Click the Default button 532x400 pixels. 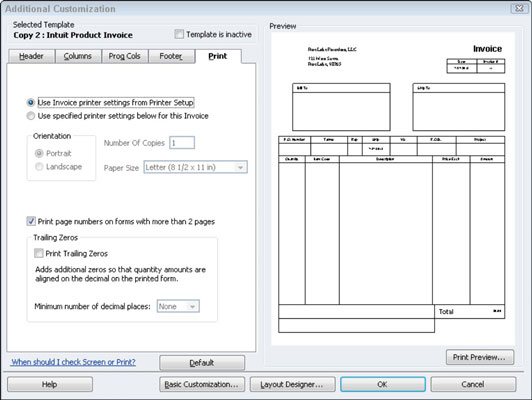click(x=202, y=363)
